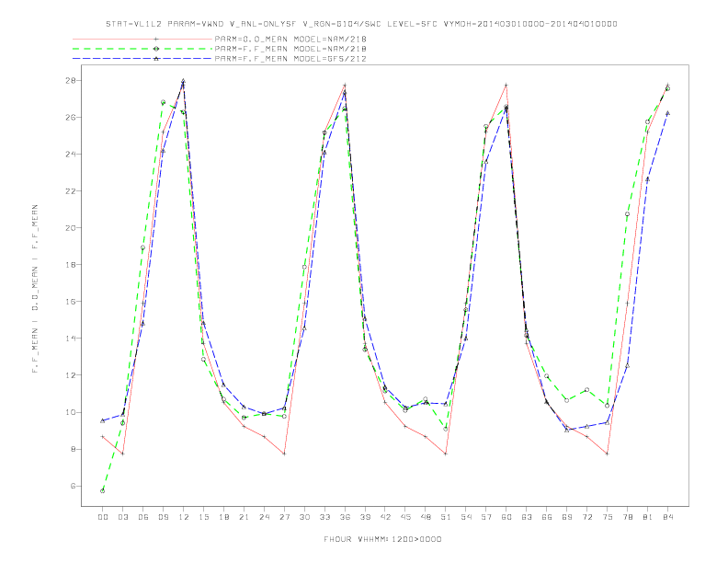Click y-axis tick label 22

(x=71, y=191)
